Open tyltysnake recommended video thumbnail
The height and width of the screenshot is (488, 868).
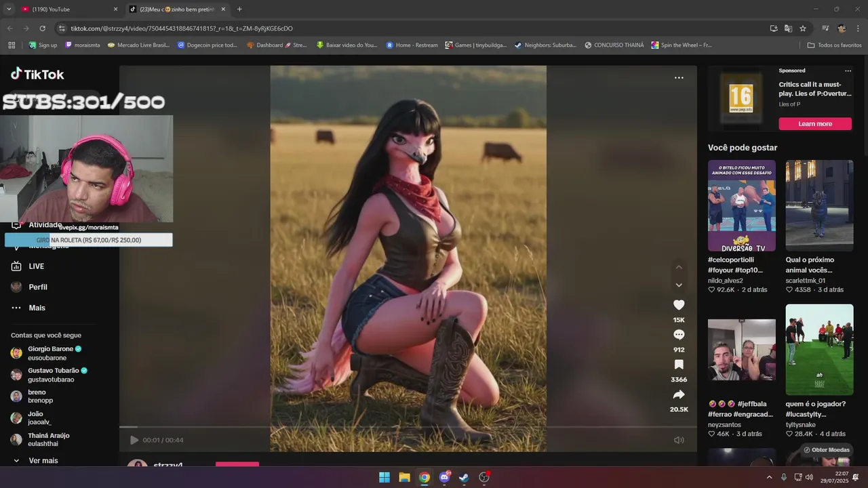(x=819, y=350)
